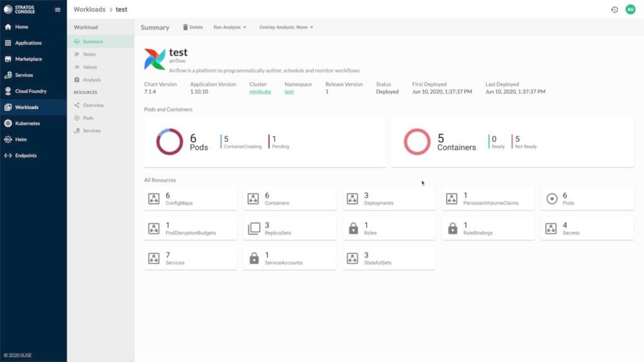
Task: Click the Overview share-nodes icon
Action: [77, 106]
